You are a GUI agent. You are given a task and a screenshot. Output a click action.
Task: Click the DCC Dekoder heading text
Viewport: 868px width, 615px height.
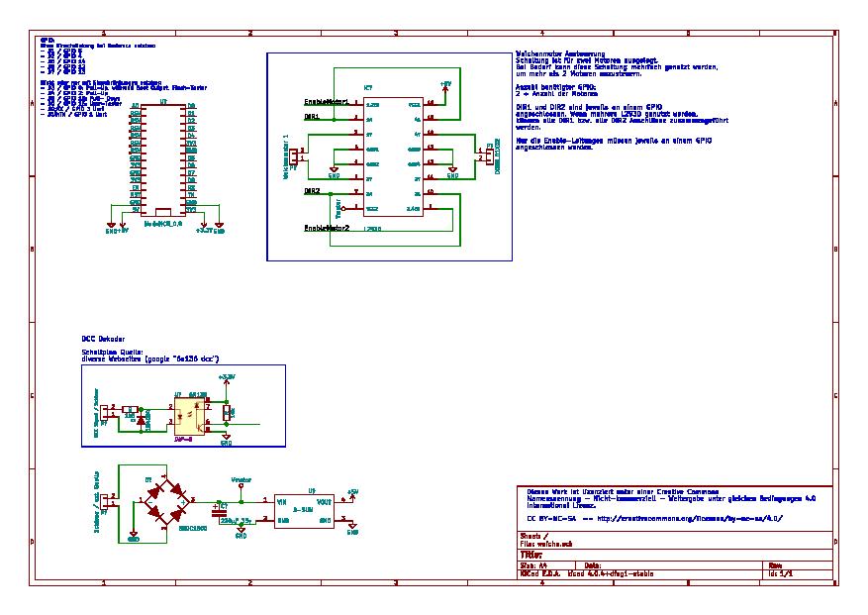(103, 339)
